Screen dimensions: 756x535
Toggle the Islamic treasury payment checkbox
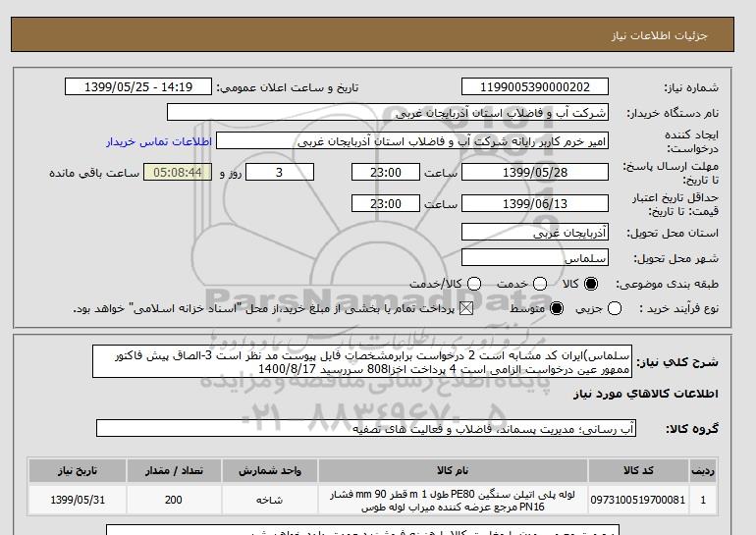[466, 308]
